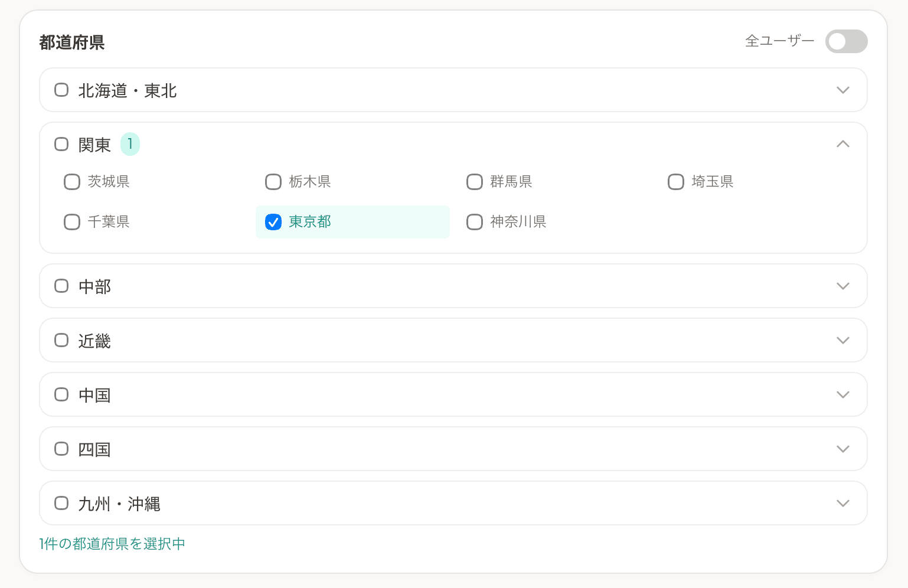The height and width of the screenshot is (588, 908).
Task: Check the 近畿 region checkbox
Action: point(61,339)
